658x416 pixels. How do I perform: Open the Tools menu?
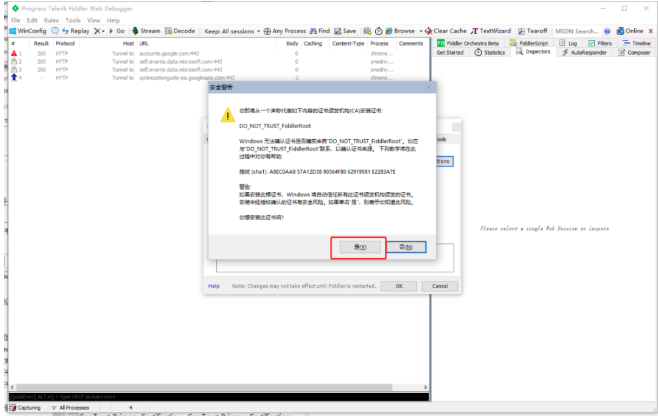73,20
